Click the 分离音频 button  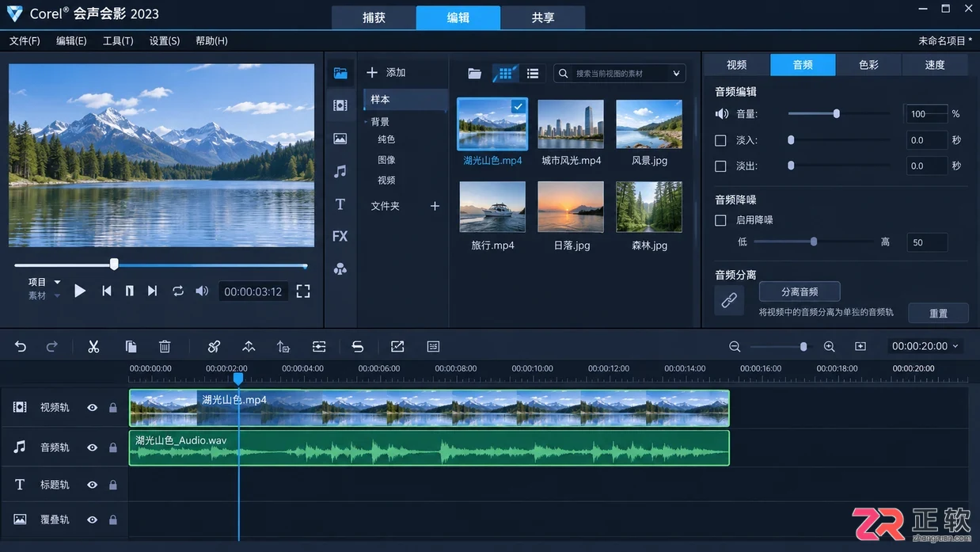coord(800,291)
